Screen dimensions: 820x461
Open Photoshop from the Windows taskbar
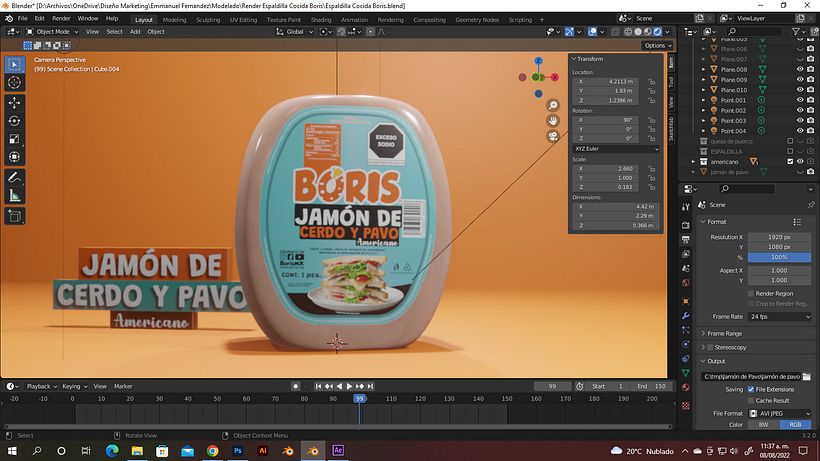pos(238,451)
